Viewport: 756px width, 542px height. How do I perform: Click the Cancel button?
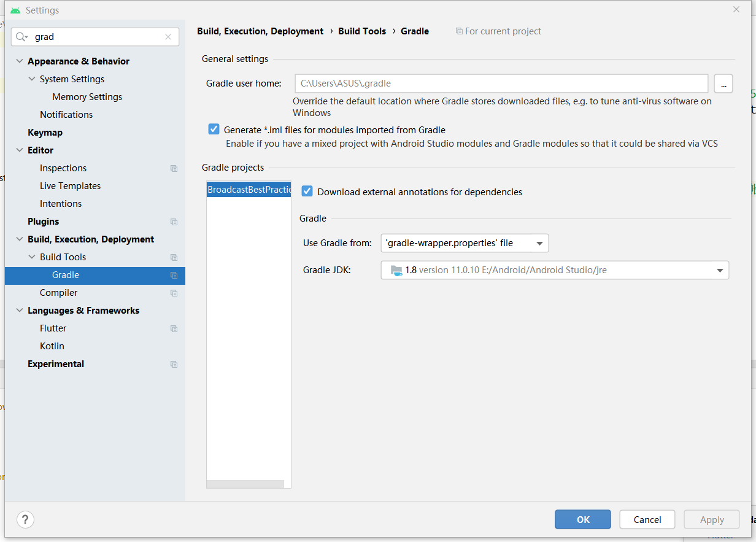coord(647,519)
